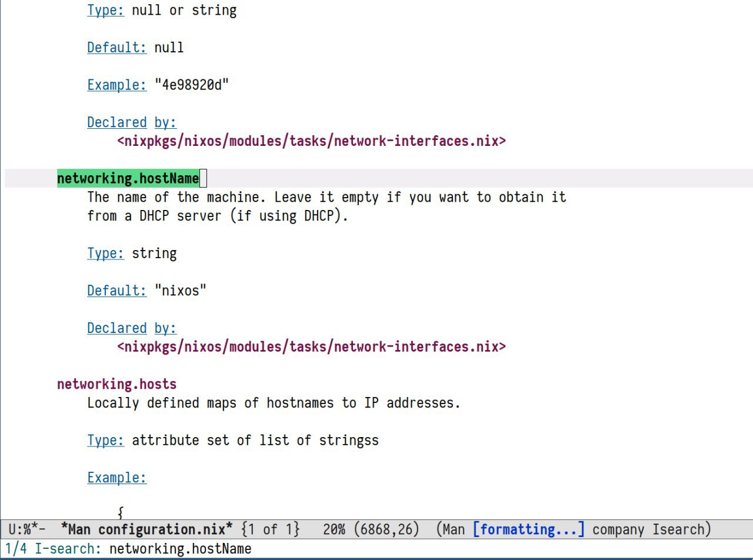Viewport: 753px width, 560px height.
Task: Click the networking.hosts option heading
Action: pos(117,384)
